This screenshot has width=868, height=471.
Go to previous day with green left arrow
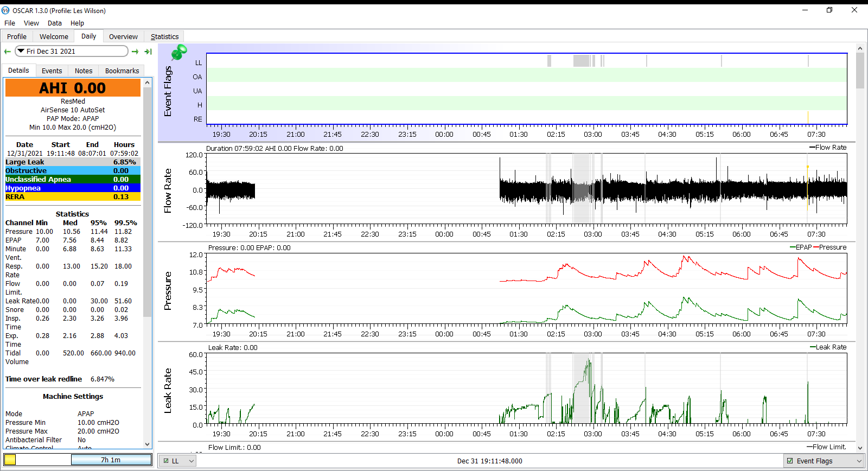click(8, 52)
